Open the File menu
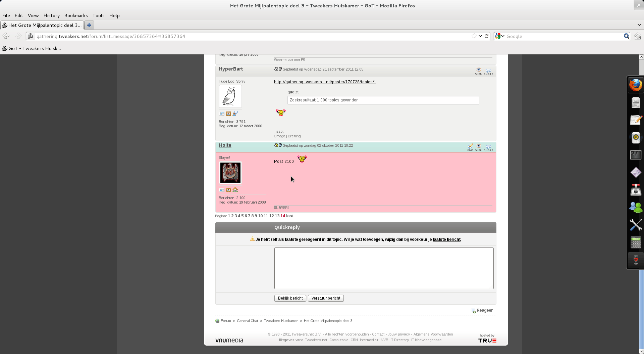 (x=6, y=15)
